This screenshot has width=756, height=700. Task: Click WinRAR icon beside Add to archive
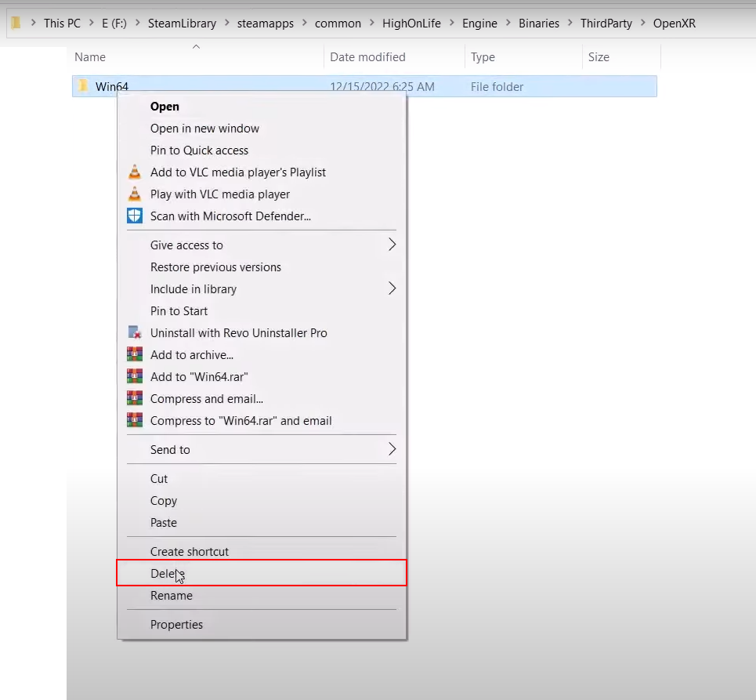(135, 355)
